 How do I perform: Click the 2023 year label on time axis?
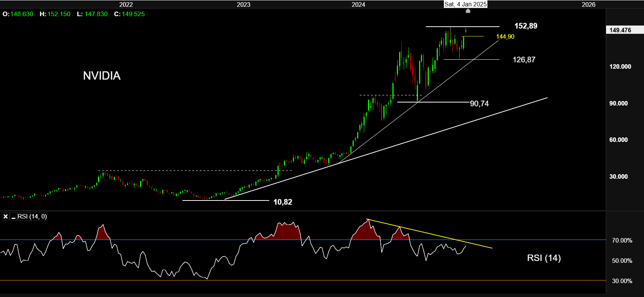pyautogui.click(x=244, y=5)
